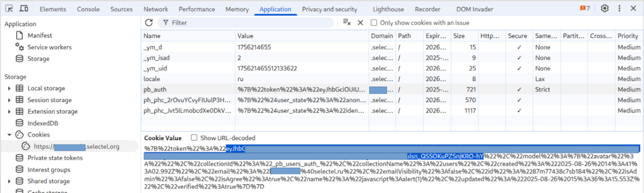Delete selected cookie X icon
The height and width of the screenshot is (193, 644).
(360, 22)
